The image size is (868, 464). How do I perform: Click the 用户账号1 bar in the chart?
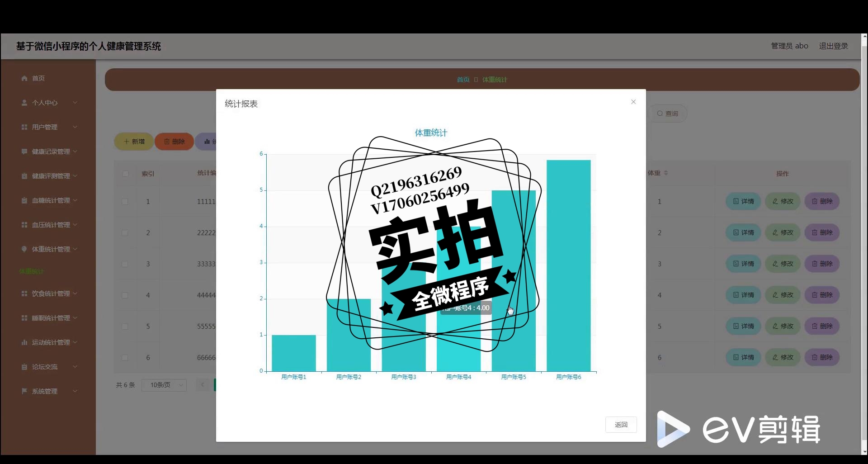coord(294,353)
